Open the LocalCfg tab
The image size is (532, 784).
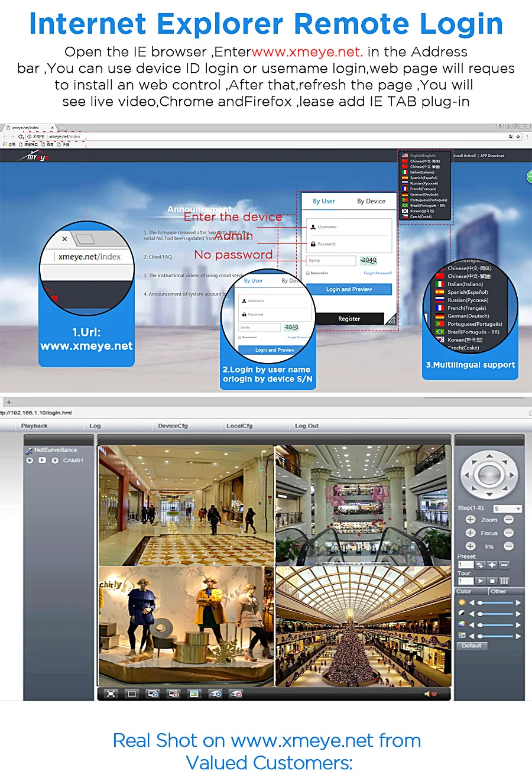[x=239, y=426]
